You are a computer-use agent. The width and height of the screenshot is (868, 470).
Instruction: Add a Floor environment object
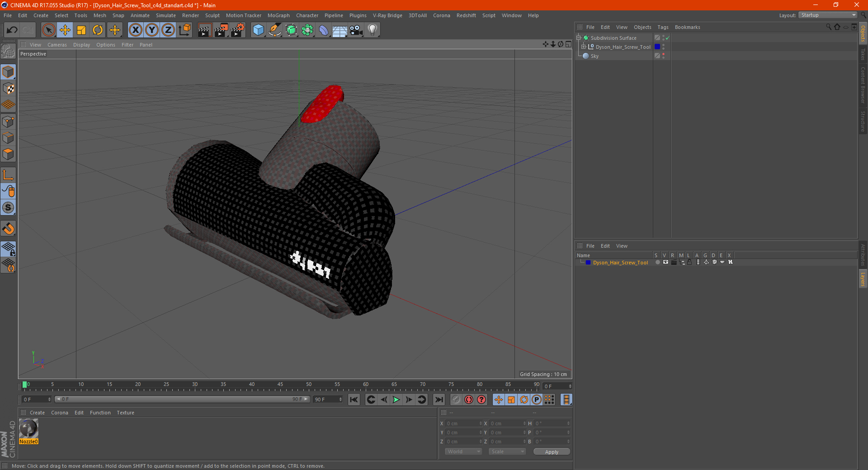(x=340, y=30)
